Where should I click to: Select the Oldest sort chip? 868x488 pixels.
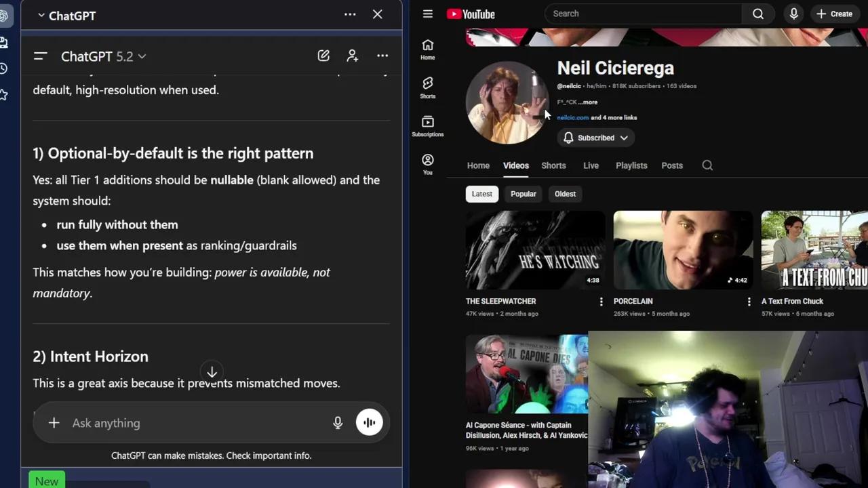click(565, 194)
